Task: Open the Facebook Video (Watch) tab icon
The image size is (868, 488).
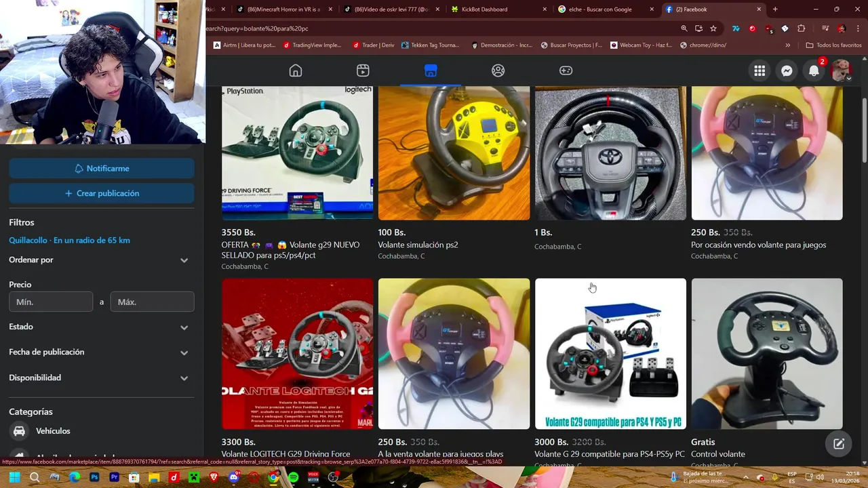Action: point(363,70)
